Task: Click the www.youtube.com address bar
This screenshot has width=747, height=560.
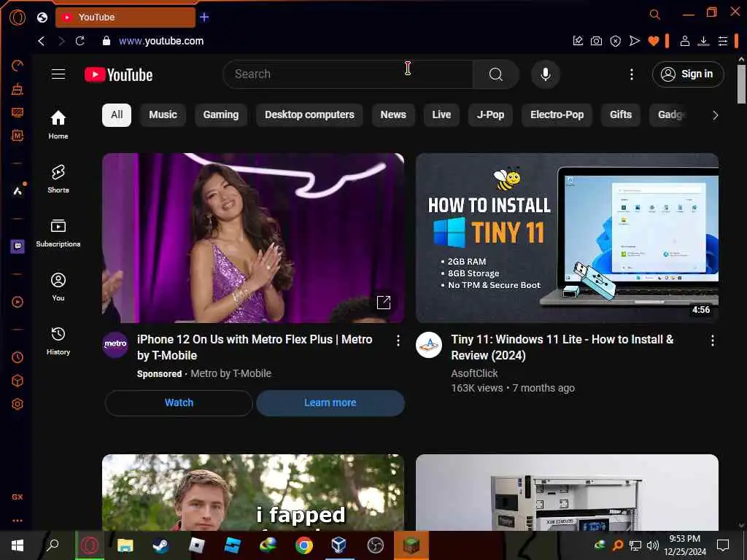Action: tap(161, 41)
